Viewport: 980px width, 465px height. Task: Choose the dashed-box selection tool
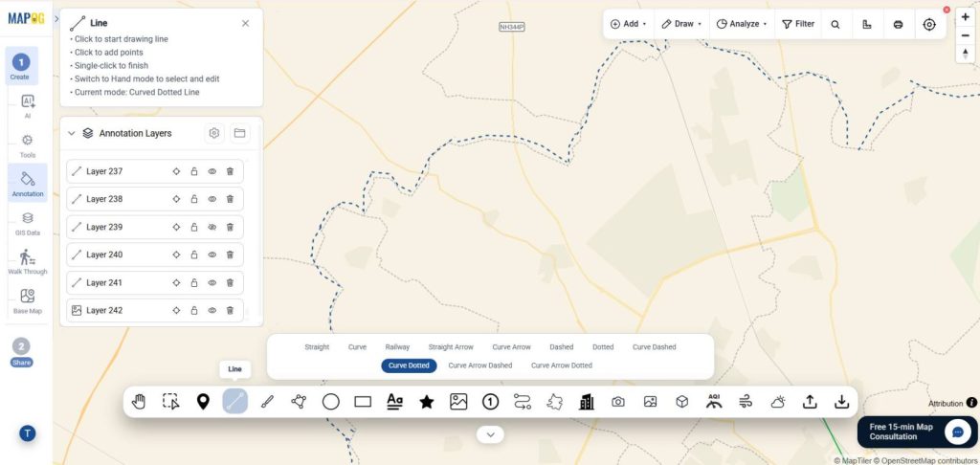point(170,402)
